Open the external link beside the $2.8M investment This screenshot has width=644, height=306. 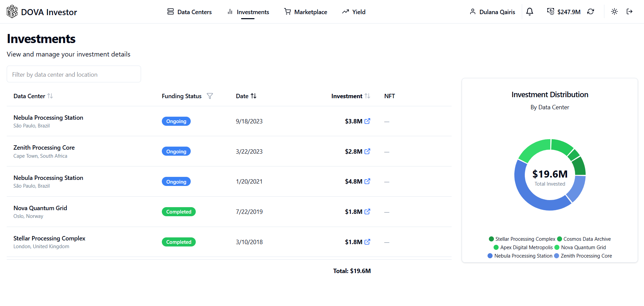pyautogui.click(x=367, y=151)
